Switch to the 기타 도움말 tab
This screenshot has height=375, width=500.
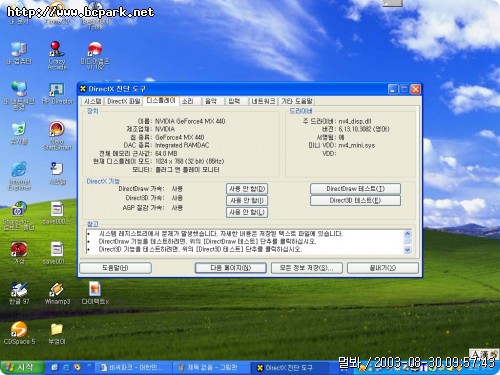click(x=297, y=101)
